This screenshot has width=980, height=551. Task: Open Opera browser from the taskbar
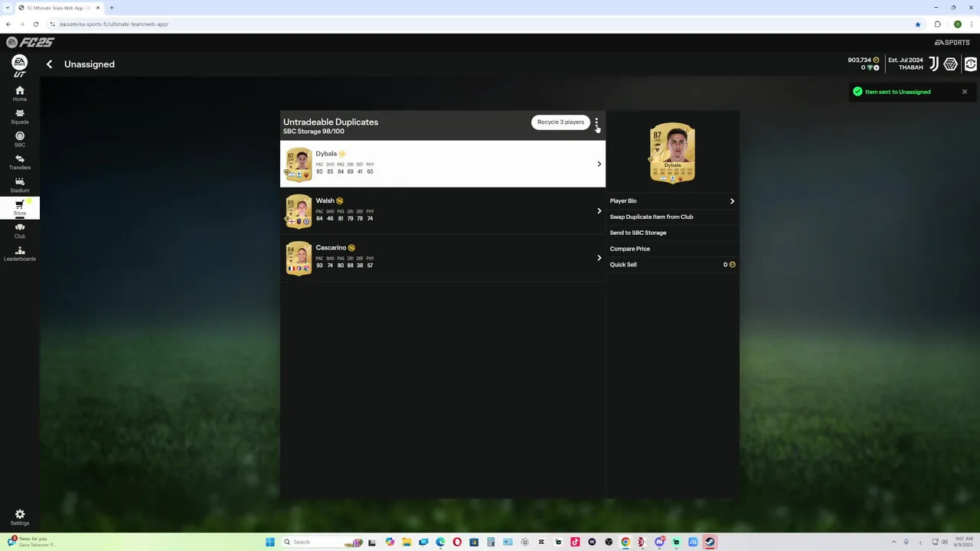coord(457,542)
